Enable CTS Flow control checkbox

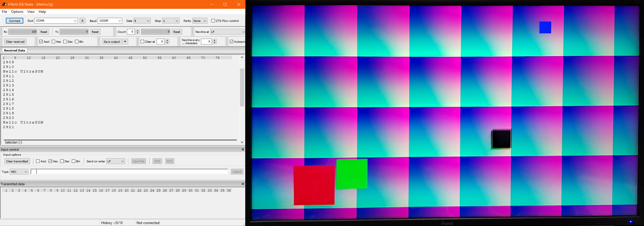coord(213,21)
